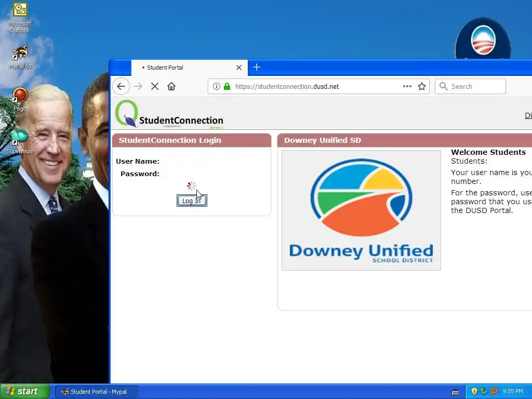
Task: Open the Windows Start menu
Action: pos(25,392)
